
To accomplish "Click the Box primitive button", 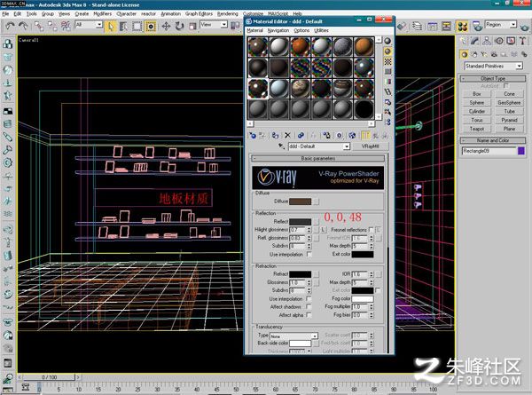I will click(x=477, y=94).
